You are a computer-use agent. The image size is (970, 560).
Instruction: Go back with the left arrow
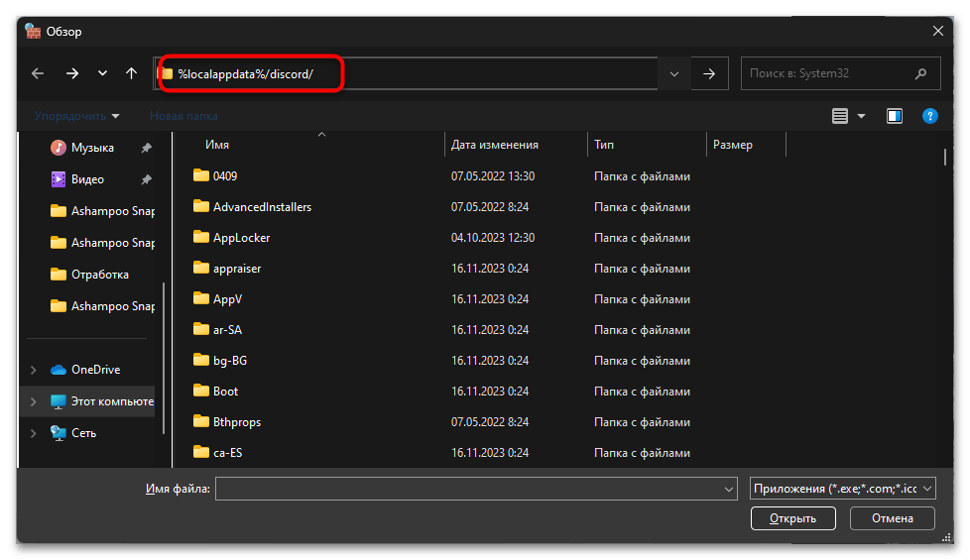coord(38,73)
